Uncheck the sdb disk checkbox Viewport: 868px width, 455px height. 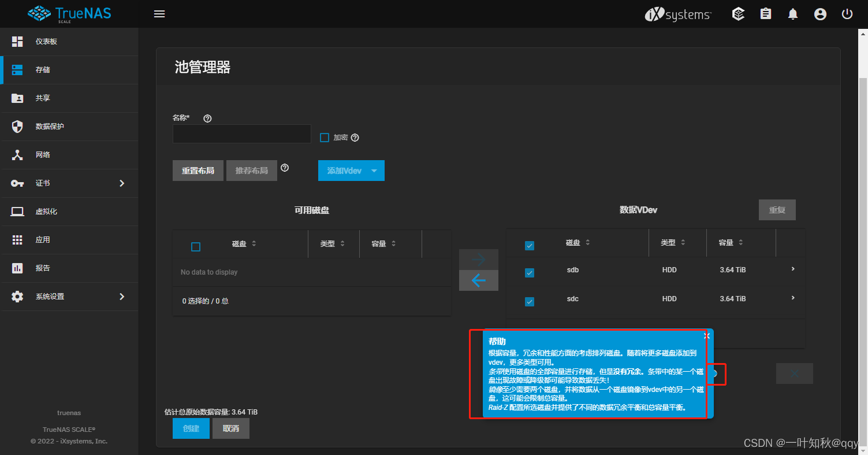coord(530,273)
